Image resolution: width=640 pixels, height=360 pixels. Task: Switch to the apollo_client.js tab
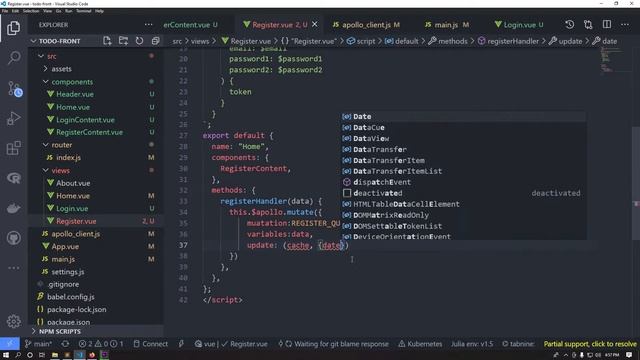[x=366, y=24]
